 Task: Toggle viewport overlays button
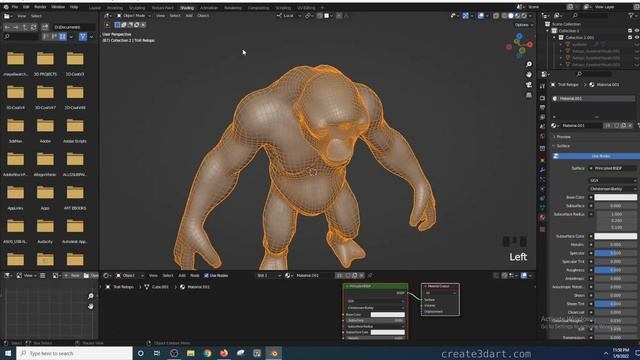[x=481, y=16]
